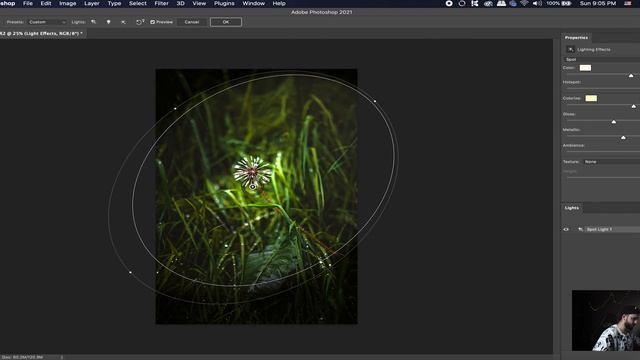Open the Texture None dropdown
The image size is (640, 360).
coord(611,162)
